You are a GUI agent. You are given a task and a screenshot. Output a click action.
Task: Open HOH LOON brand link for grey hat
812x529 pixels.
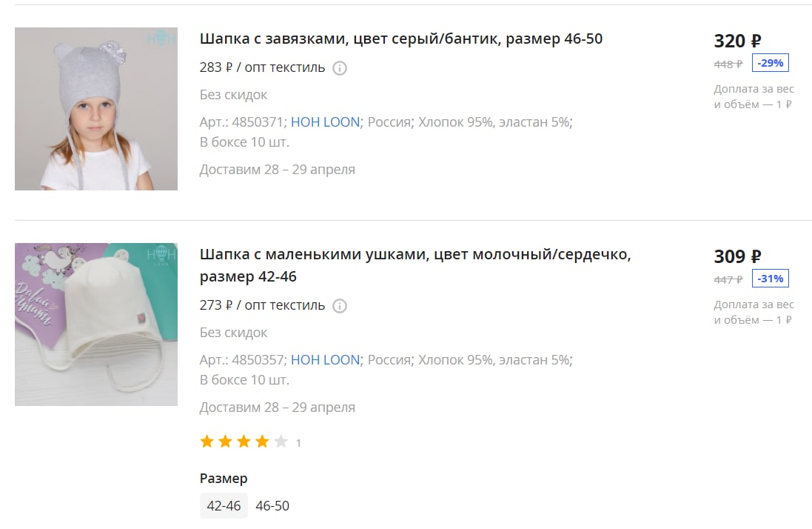pos(325,122)
